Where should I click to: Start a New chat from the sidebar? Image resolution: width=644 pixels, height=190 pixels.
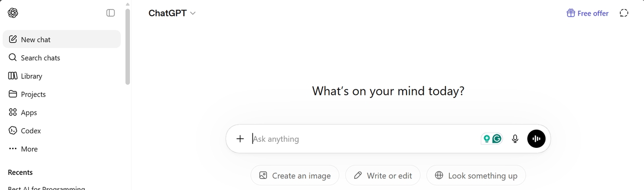pos(62,39)
